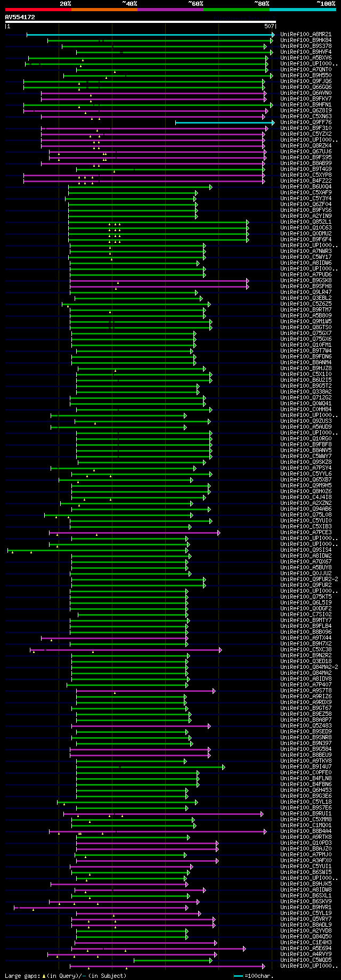The image size is (341, 980).
Task: Open hit UniRef100_A5BXV6
Action: coord(306,58)
